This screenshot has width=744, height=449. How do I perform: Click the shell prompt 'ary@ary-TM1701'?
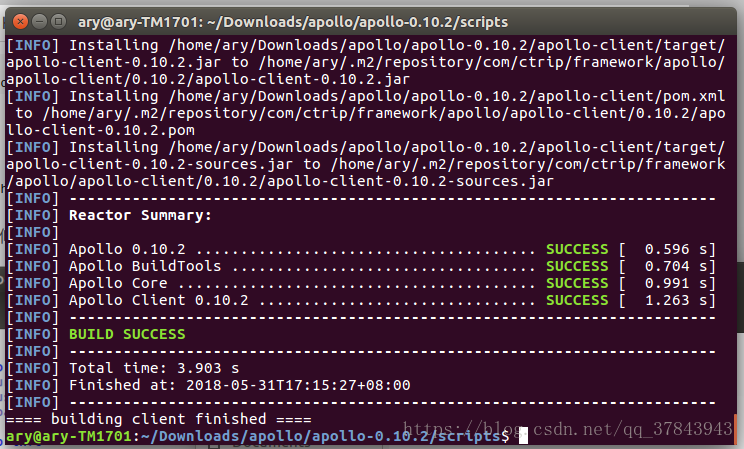pyautogui.click(x=69, y=436)
